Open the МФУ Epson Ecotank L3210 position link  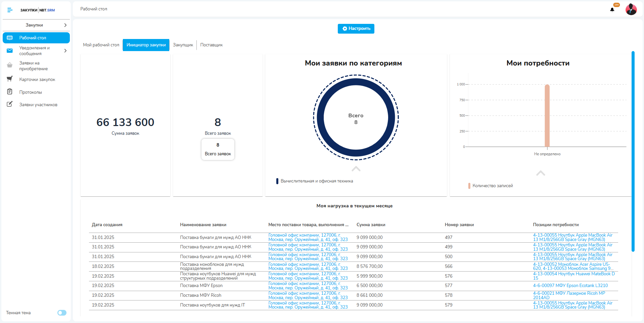570,286
